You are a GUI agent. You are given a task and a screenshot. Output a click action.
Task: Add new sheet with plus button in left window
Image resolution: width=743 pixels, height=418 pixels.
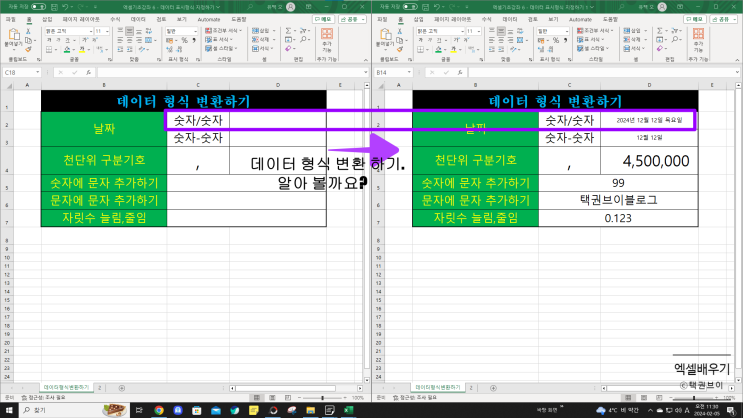tap(122, 388)
